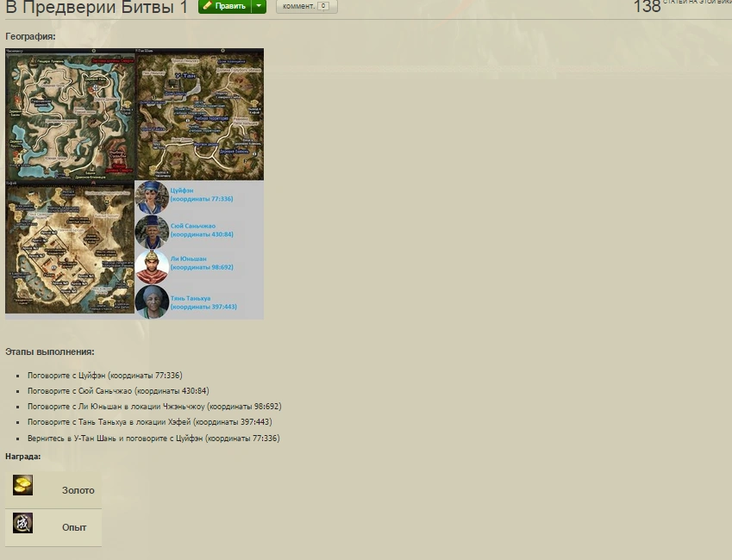732x560 pixels.
Task: Open the dropdown arrow beside Править
Action: click(260, 6)
